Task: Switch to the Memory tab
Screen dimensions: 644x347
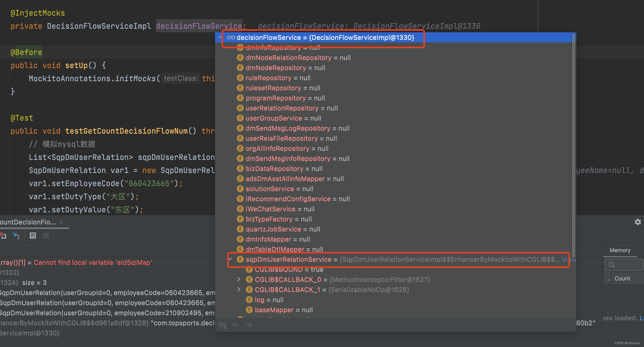Action: point(620,250)
